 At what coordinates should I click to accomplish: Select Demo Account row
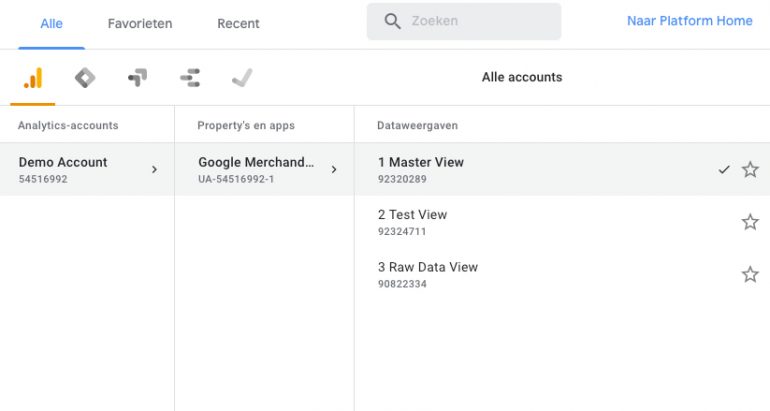87,169
